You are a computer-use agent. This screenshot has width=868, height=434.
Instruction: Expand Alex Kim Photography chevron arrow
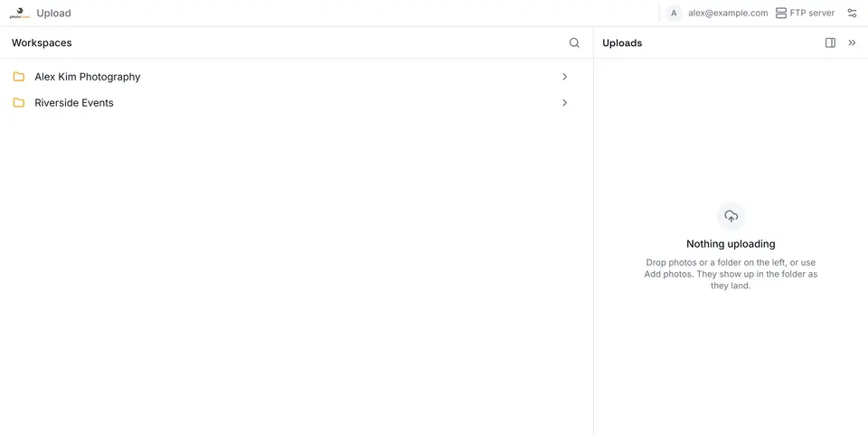tap(564, 76)
